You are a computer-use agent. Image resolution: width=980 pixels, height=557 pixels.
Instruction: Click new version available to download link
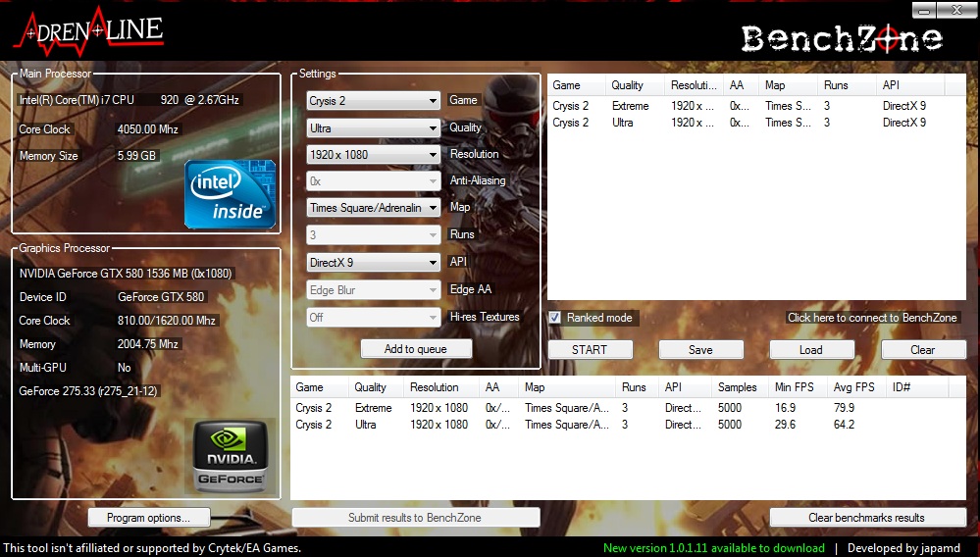pos(713,548)
